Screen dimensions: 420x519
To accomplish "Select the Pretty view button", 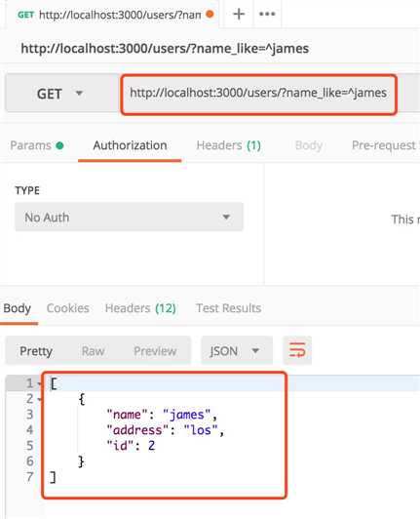I will tap(36, 351).
